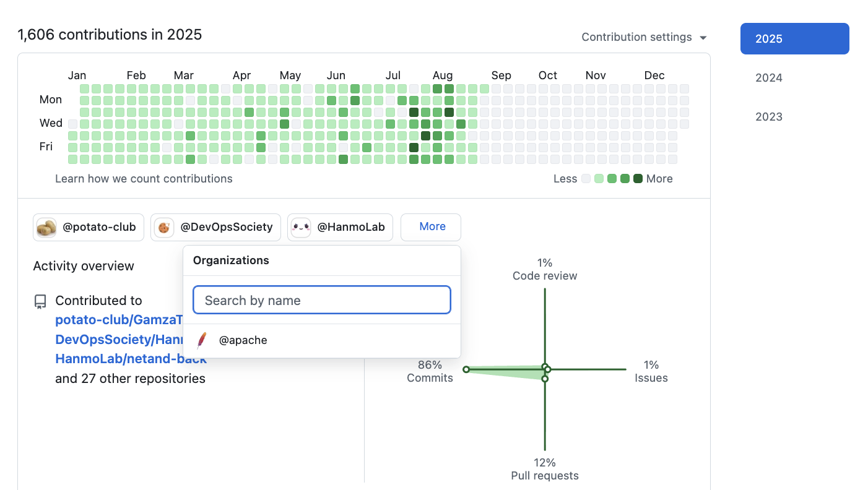Click the Contribution settings caret arrow
The image size is (868, 490).
703,38
